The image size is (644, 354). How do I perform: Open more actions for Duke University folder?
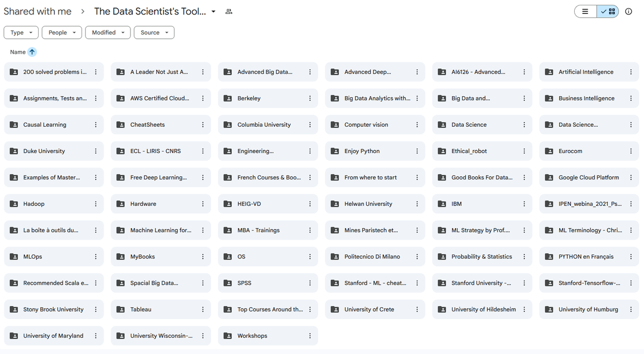coord(96,151)
